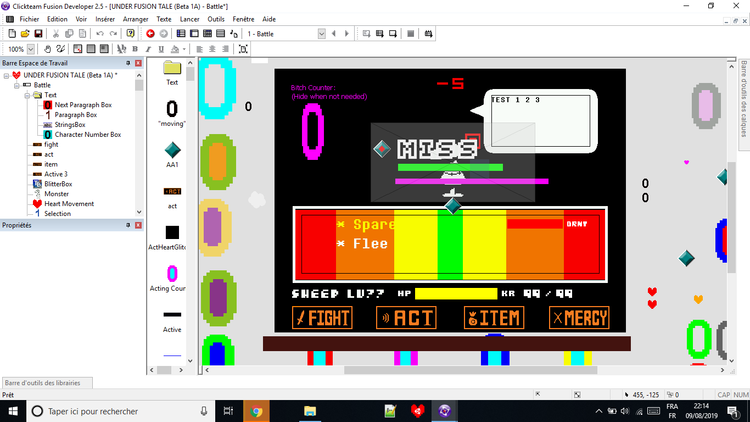Click the red back navigation arrow
This screenshot has width=750, height=422.
point(150,33)
